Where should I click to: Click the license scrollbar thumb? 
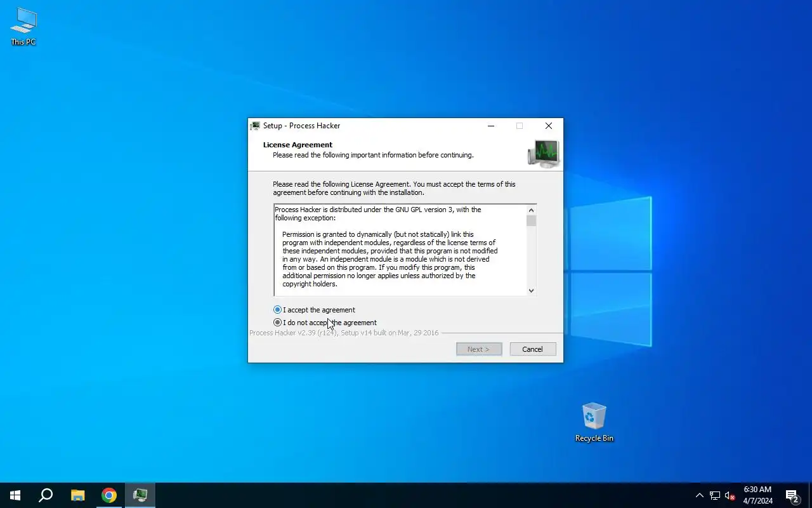pos(531,221)
